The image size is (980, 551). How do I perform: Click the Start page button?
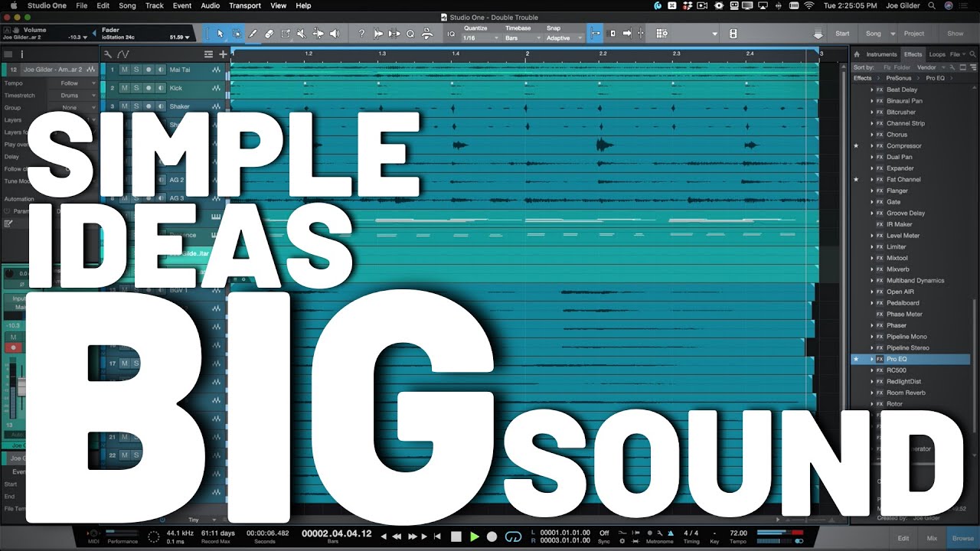pyautogui.click(x=842, y=34)
